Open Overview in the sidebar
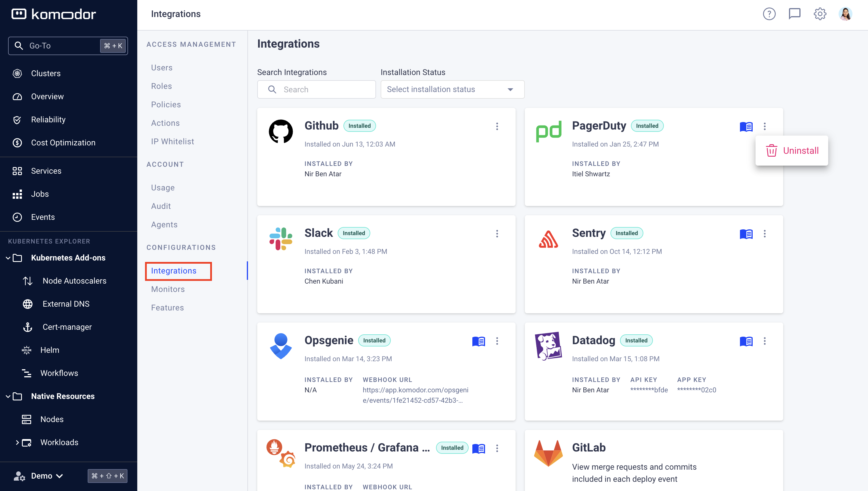Image resolution: width=868 pixels, height=491 pixels. 47,96
